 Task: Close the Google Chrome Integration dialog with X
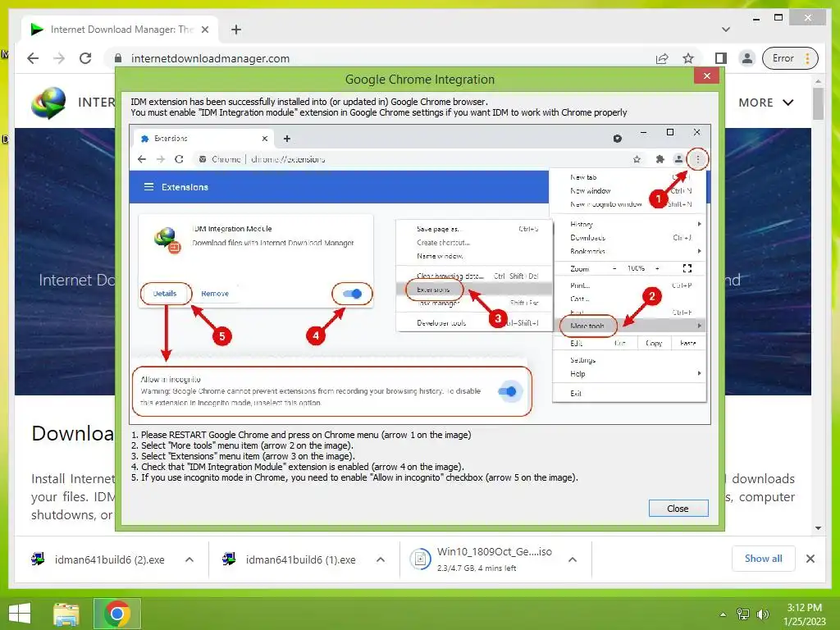point(706,75)
